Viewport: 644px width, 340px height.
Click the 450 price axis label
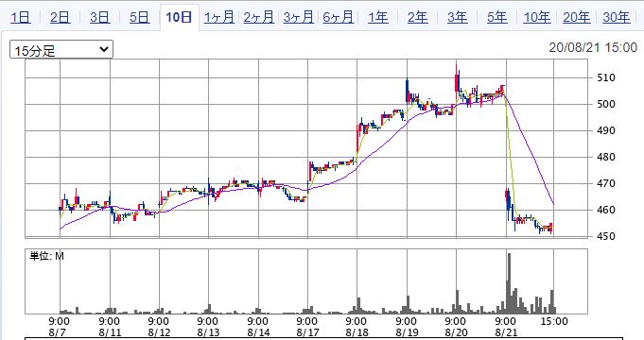tap(606, 237)
